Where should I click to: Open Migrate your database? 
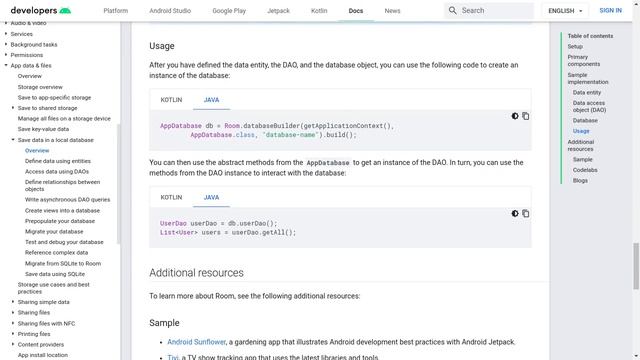pos(54,232)
